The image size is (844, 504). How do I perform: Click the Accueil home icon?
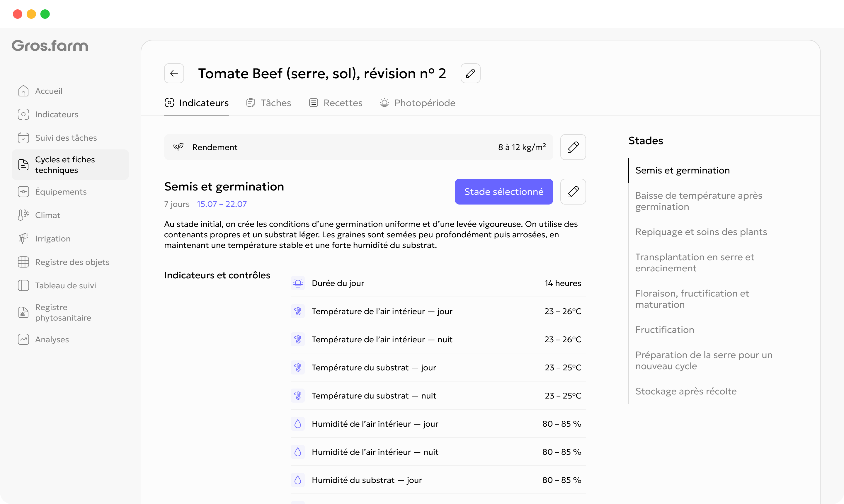pyautogui.click(x=23, y=91)
